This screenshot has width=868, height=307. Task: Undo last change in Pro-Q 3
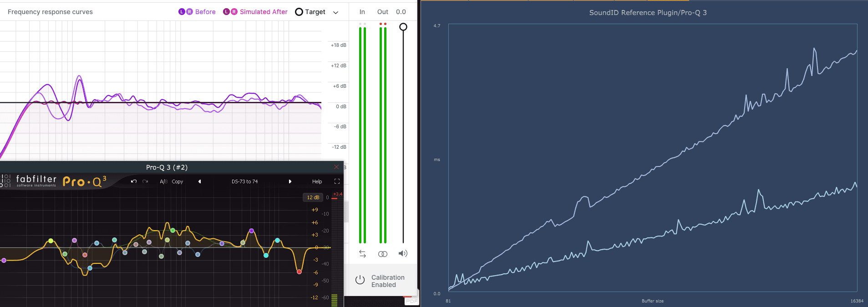134,181
